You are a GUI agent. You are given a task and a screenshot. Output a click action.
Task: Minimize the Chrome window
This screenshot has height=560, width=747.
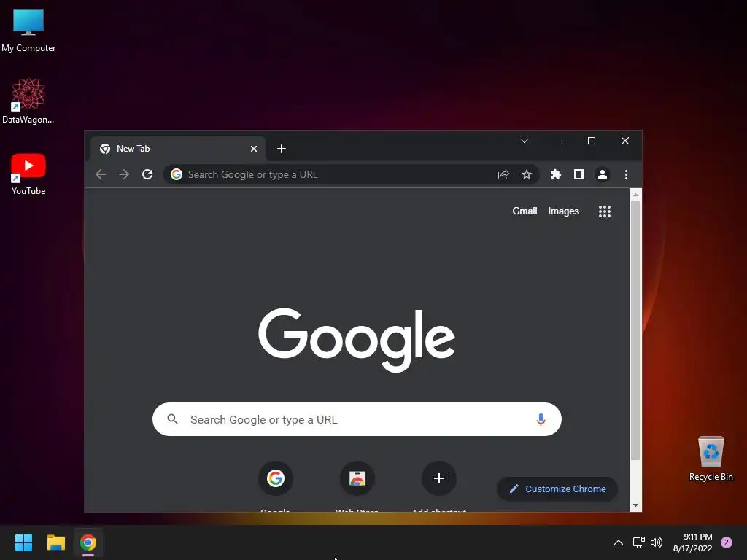click(x=558, y=141)
